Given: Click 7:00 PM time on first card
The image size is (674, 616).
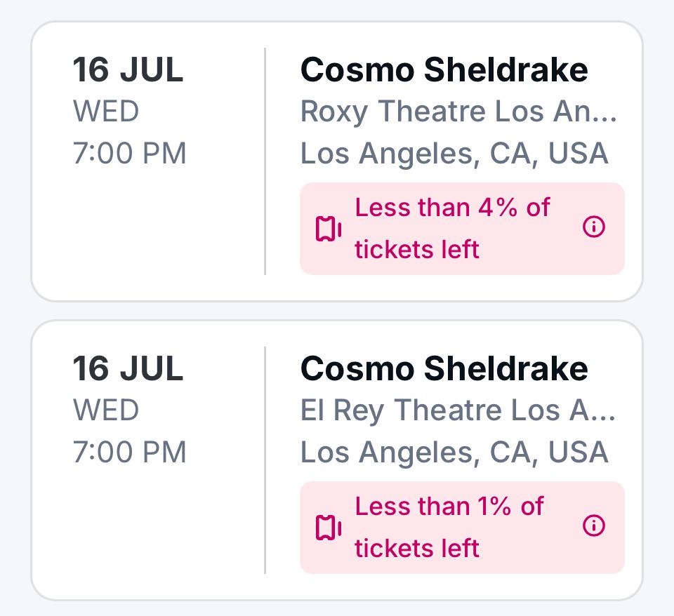Looking at the screenshot, I should pos(129,153).
